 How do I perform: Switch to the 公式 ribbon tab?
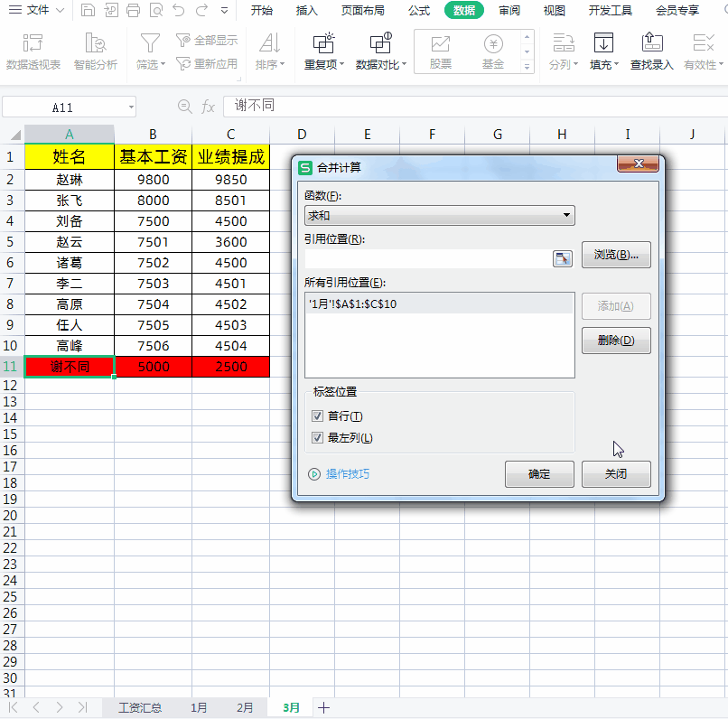(x=419, y=10)
